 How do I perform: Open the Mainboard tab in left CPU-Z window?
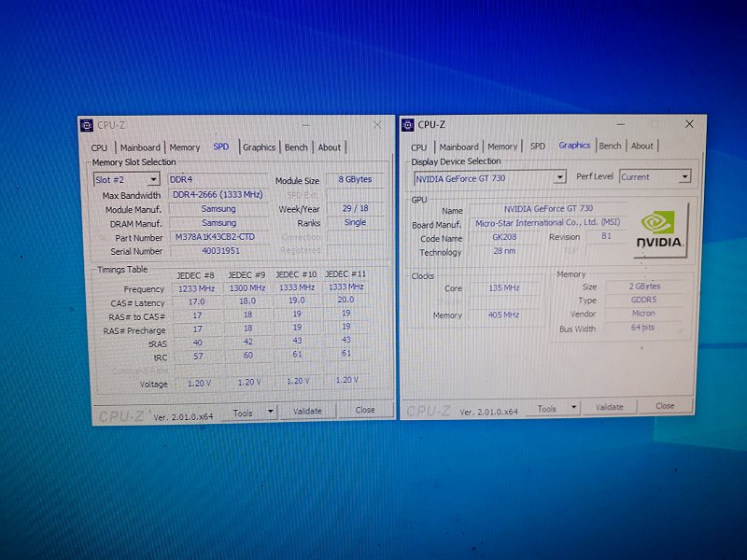coord(140,147)
